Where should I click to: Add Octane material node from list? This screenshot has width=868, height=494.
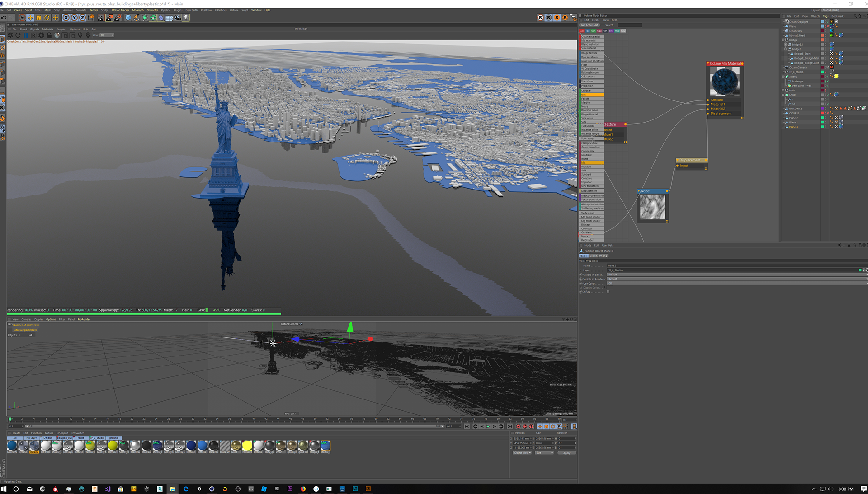click(592, 37)
